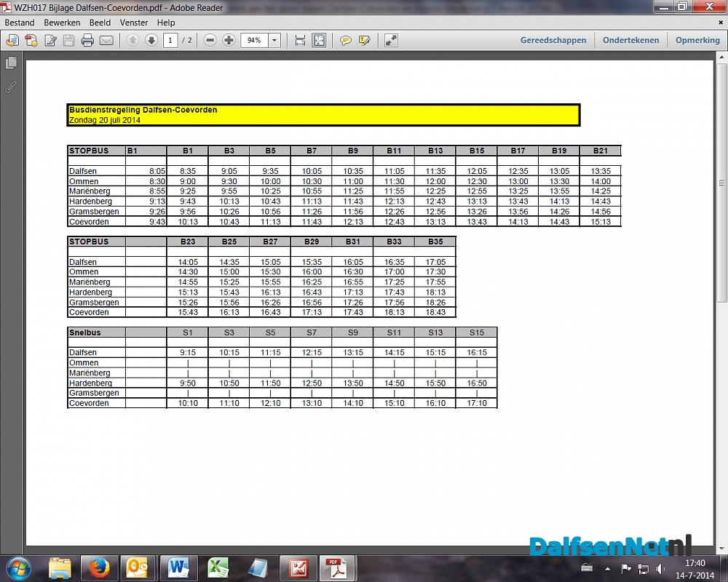This screenshot has height=582, width=728.
Task: Click the page number input field
Action: click(170, 41)
